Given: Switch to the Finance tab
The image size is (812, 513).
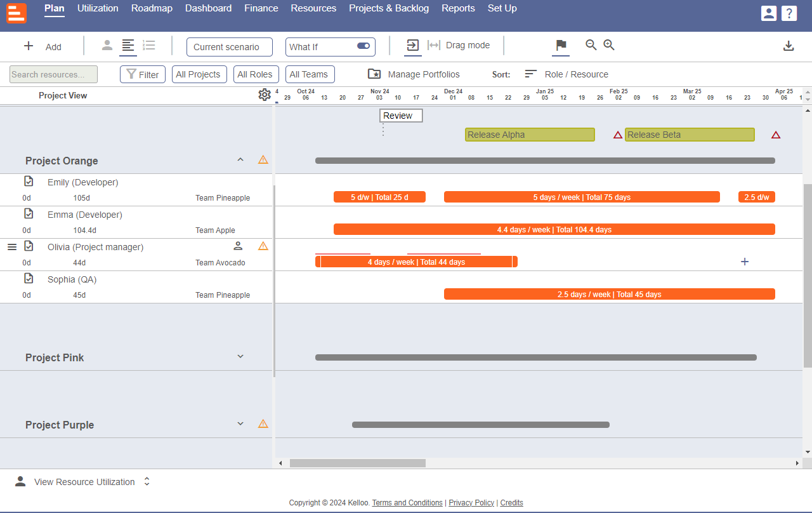Looking at the screenshot, I should (x=261, y=8).
